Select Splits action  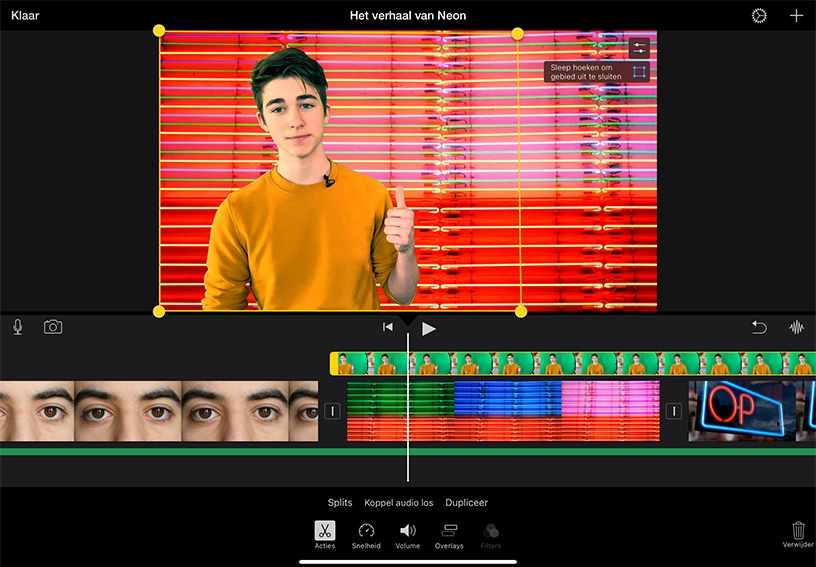pyautogui.click(x=340, y=502)
